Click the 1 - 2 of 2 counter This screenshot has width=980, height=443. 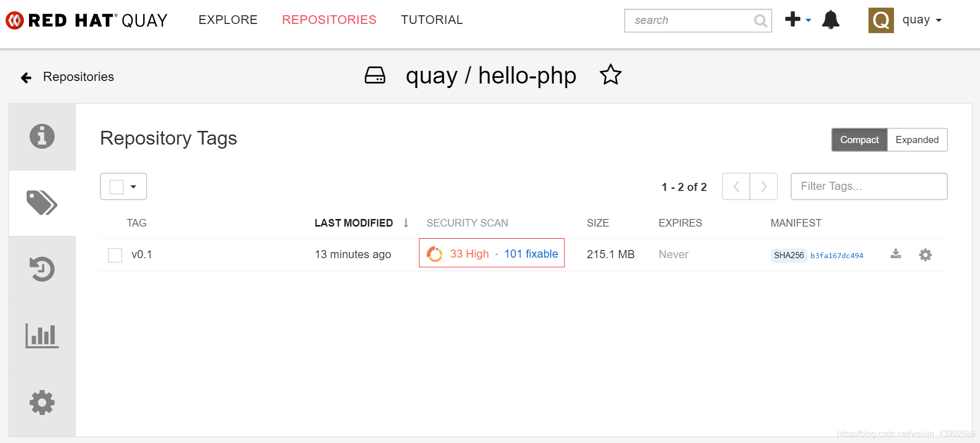684,187
